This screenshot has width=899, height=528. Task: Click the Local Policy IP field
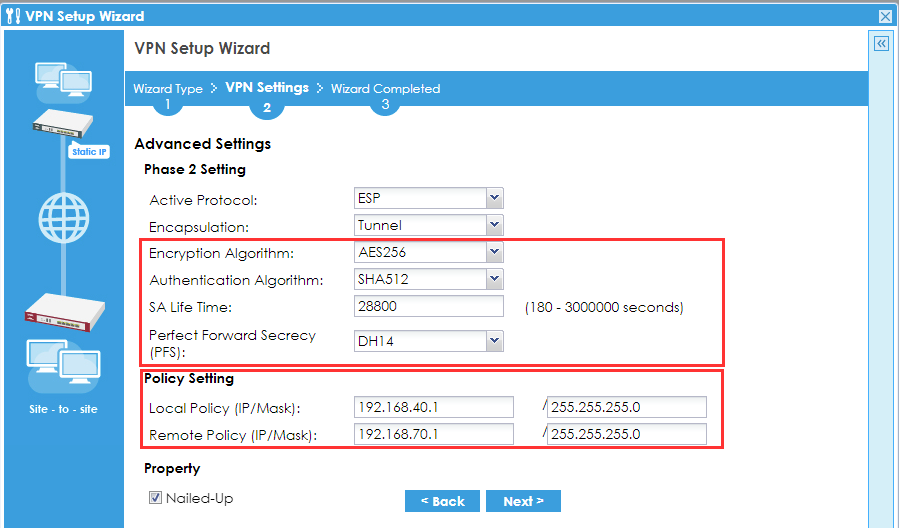[433, 407]
